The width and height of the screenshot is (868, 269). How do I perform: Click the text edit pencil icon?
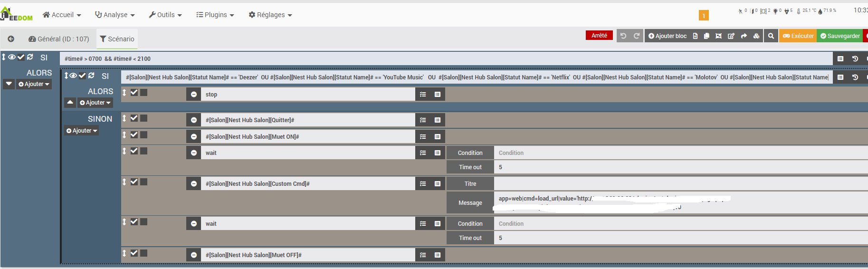point(731,36)
